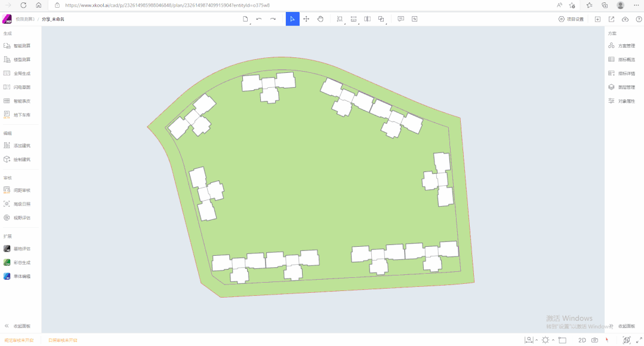Select the arrow pointer tool

point(292,19)
